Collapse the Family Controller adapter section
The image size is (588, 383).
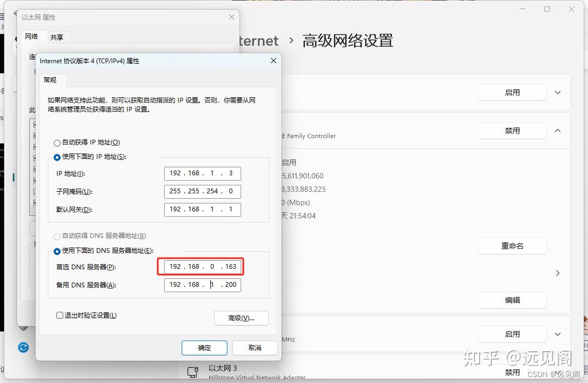click(x=557, y=130)
